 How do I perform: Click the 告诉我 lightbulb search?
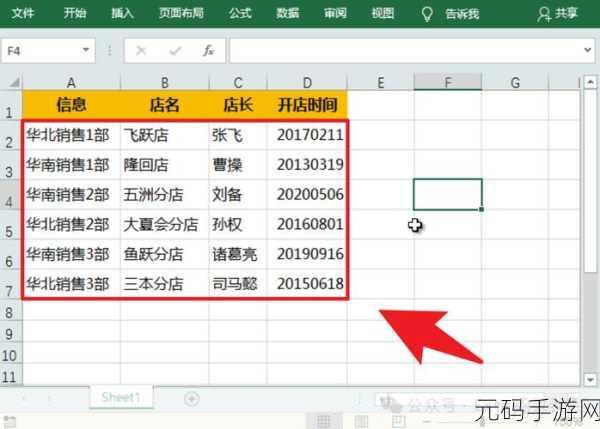(450, 14)
